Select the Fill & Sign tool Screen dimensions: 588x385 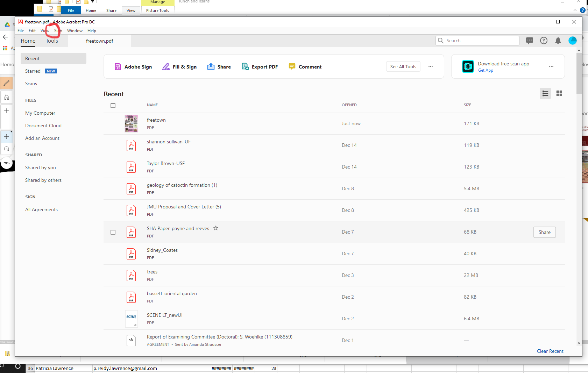click(184, 66)
